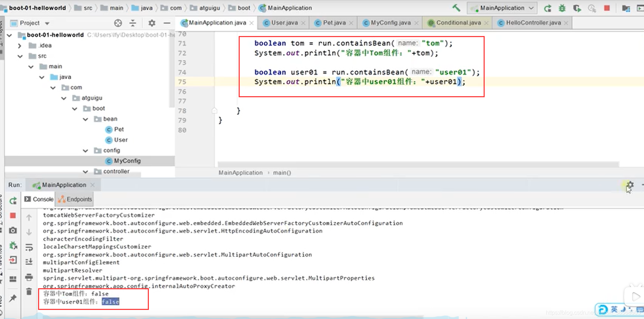Screen dimensions: 644x319
Task: Click the trash Clear All console icon
Action: coord(29,291)
